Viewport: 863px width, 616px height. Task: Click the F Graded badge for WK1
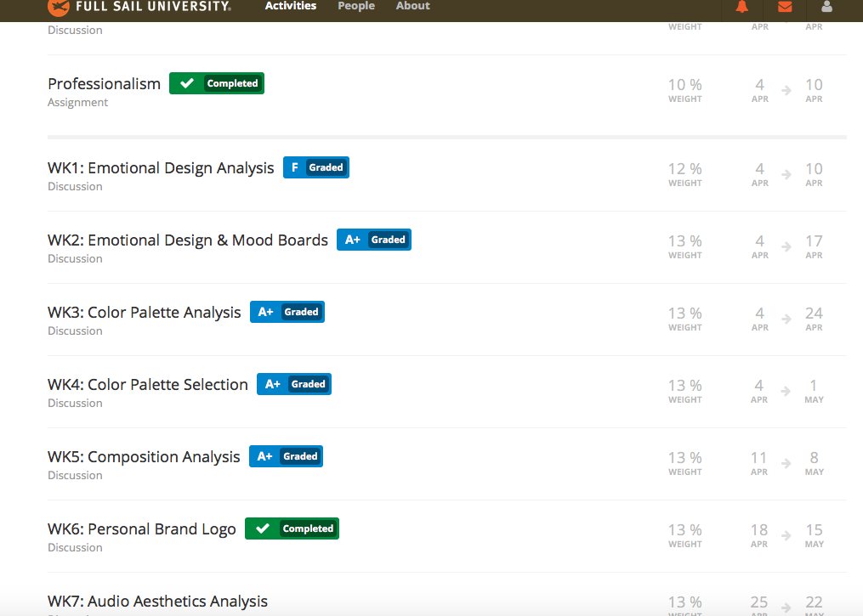click(316, 167)
